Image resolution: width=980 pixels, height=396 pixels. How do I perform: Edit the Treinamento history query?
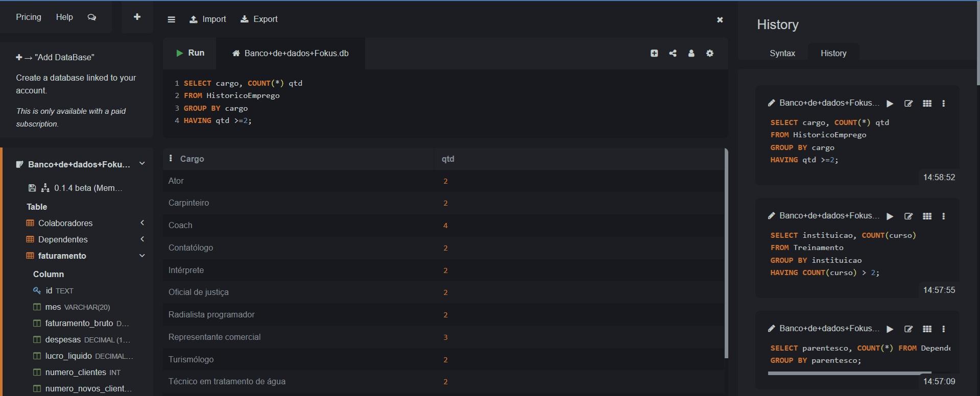coord(909,216)
